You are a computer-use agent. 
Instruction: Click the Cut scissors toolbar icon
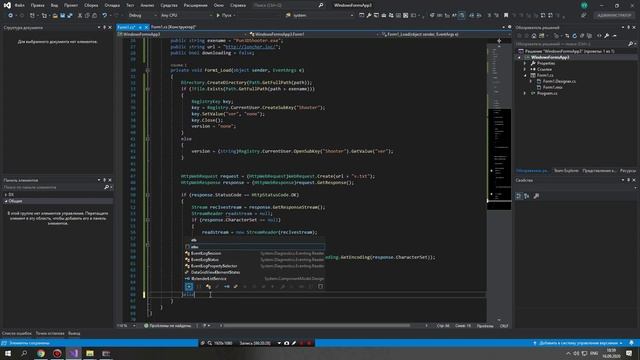coord(80,16)
